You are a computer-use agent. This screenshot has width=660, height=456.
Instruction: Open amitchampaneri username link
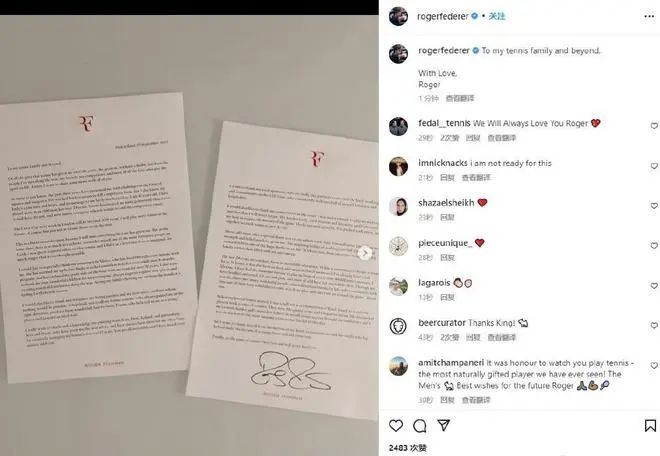click(x=451, y=363)
